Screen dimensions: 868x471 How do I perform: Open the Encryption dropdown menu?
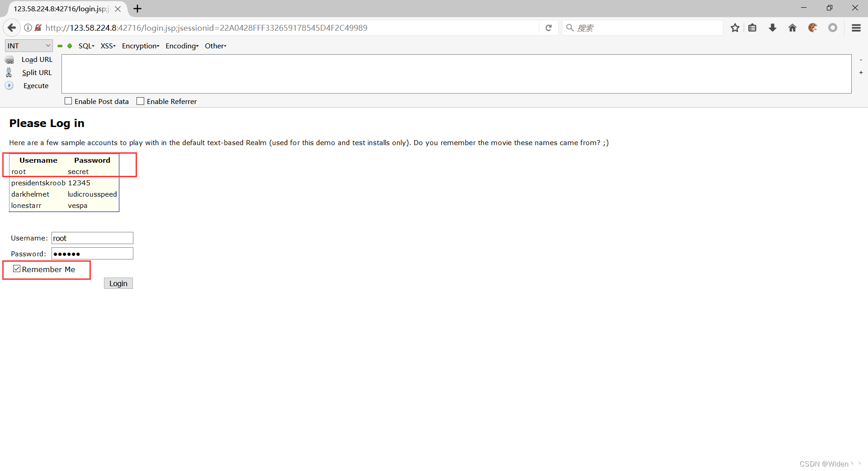pos(141,46)
